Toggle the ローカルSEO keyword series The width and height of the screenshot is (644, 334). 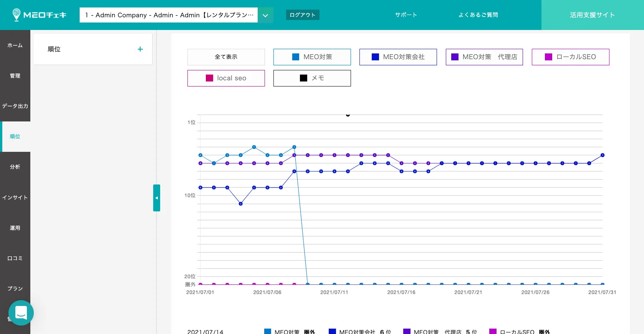[570, 57]
